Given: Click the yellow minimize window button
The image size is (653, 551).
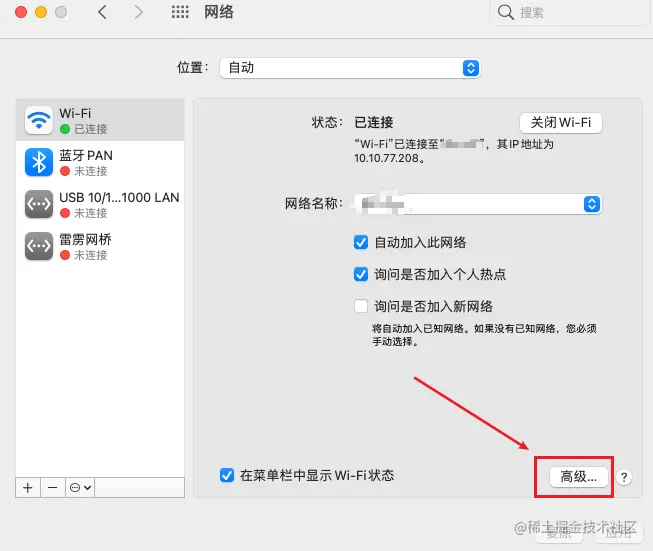Looking at the screenshot, I should 41,12.
